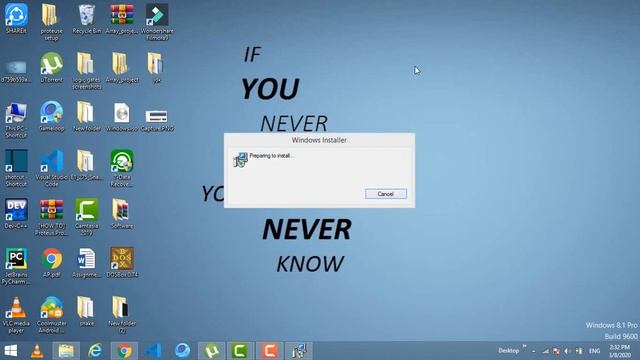Select the Wondershare Filmora9 desktop shortcut
This screenshot has height=360, width=640.
pos(157,22)
